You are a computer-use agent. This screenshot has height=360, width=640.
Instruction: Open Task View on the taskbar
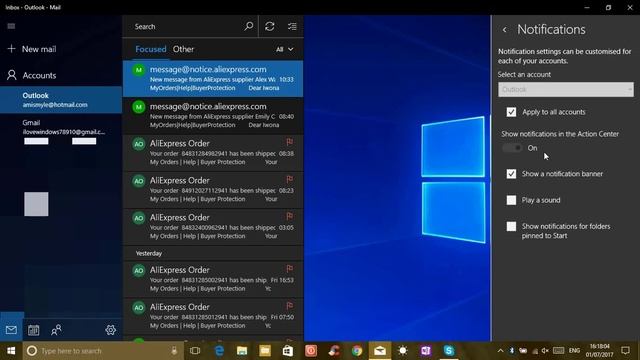pyautogui.click(x=195, y=351)
